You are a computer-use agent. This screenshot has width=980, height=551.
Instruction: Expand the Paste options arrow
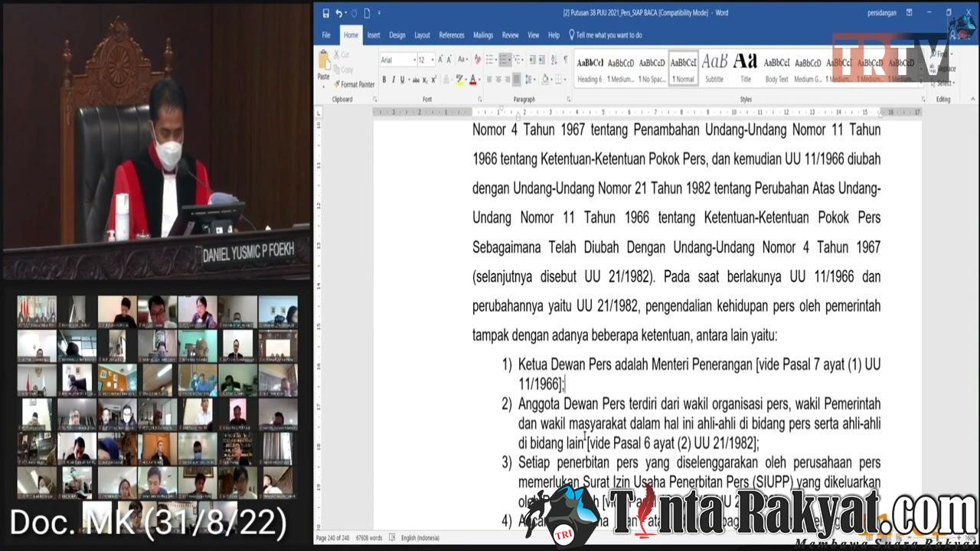pyautogui.click(x=323, y=86)
